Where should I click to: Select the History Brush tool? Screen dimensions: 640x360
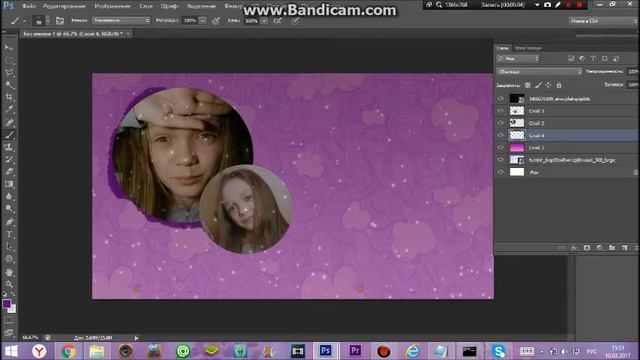[9, 159]
